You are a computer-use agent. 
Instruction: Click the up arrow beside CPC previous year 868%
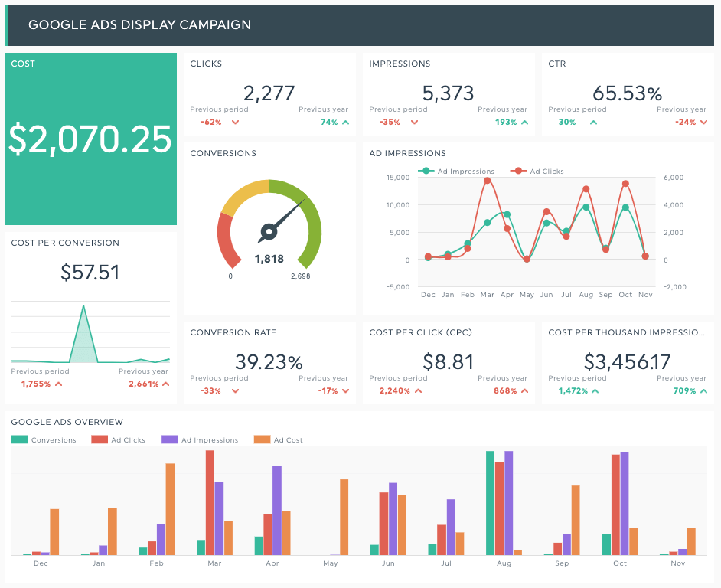pyautogui.click(x=523, y=390)
